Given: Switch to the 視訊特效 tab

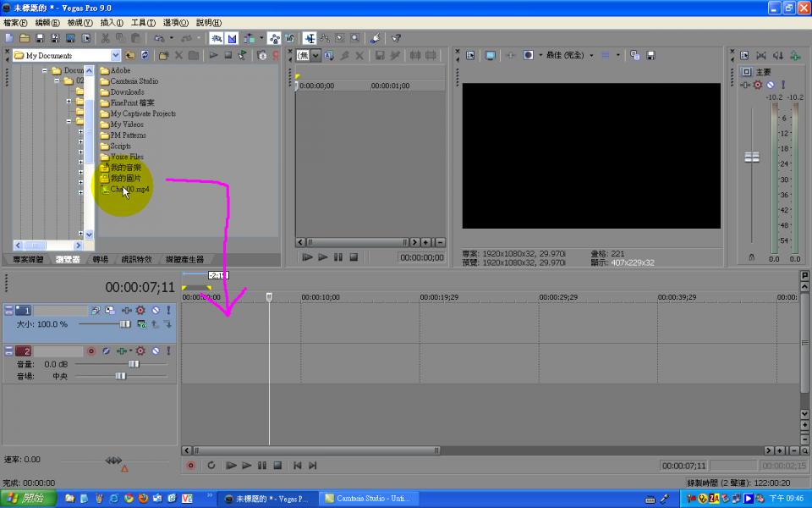Looking at the screenshot, I should pyautogui.click(x=136, y=260).
